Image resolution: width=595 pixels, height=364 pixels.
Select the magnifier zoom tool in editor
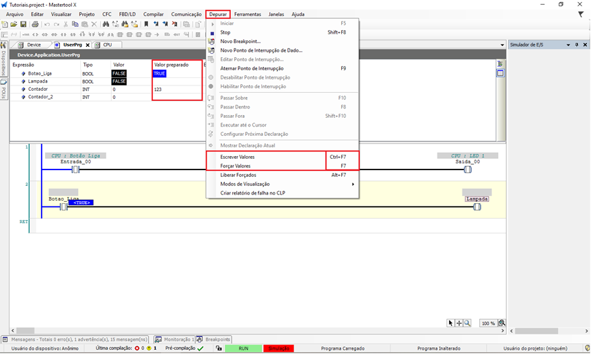click(x=467, y=323)
